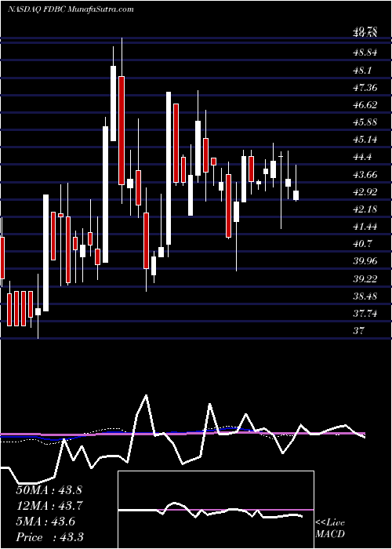Click the last white candle on the right
The width and height of the screenshot is (392, 549).
296,195
